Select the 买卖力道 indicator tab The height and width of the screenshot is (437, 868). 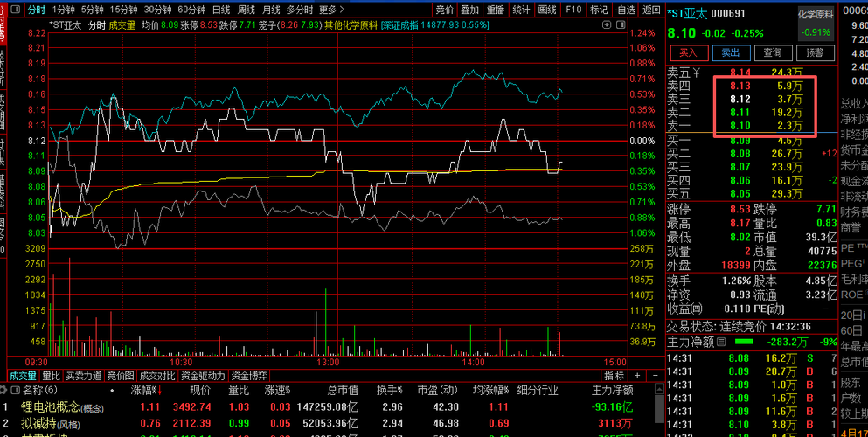[84, 376]
